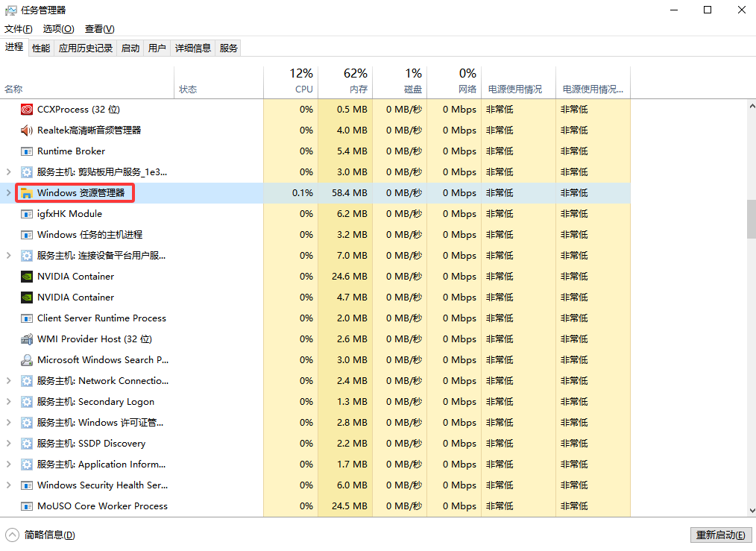Switch to the 启动 tab

pos(130,48)
